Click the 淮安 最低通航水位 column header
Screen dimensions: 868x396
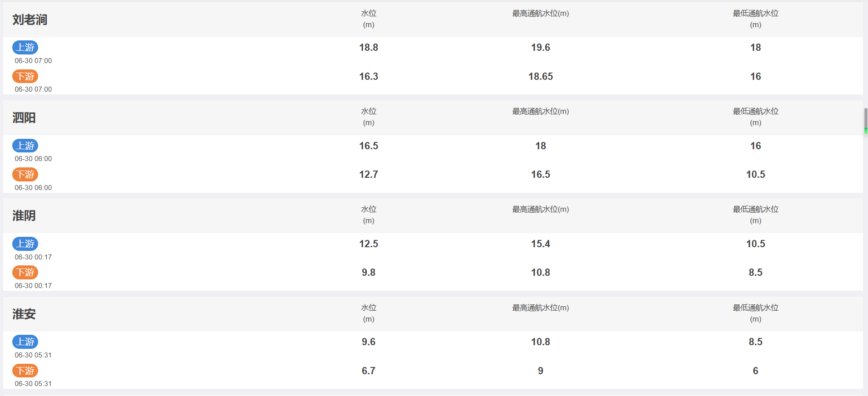point(756,313)
